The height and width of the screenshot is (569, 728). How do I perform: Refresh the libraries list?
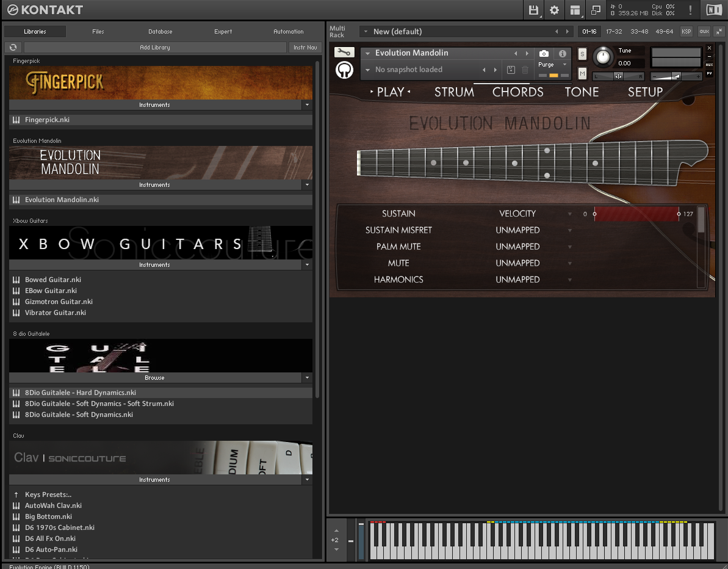point(13,48)
